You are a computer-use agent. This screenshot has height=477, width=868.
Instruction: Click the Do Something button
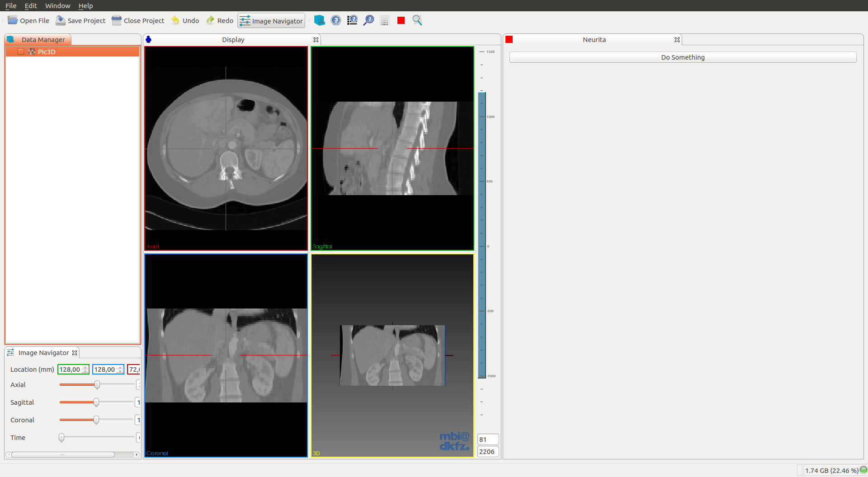pos(683,57)
